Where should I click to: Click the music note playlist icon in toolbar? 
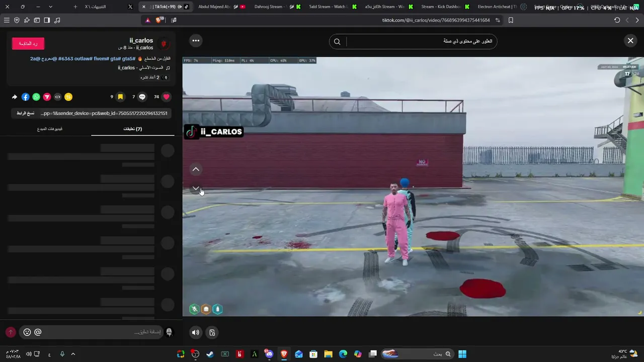57,20
